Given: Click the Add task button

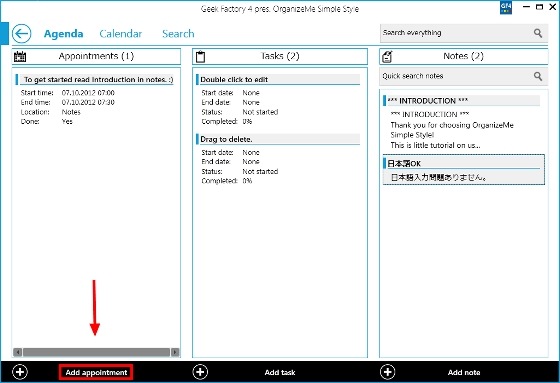Looking at the screenshot, I should [x=280, y=372].
